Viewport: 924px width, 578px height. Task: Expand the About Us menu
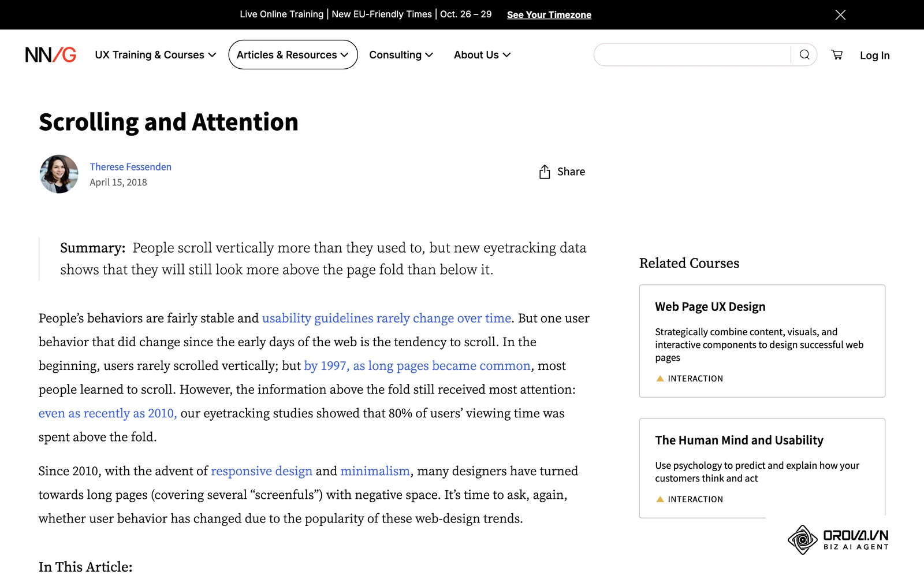tap(482, 55)
